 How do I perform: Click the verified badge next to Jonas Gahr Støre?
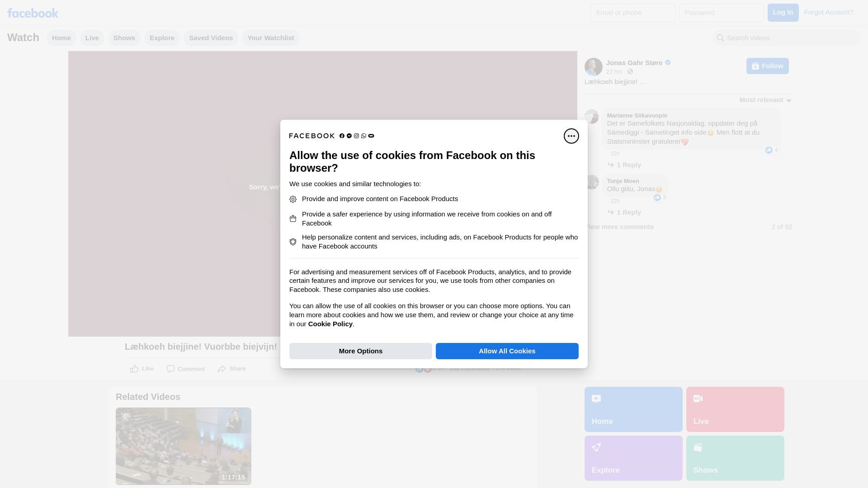coord(668,62)
